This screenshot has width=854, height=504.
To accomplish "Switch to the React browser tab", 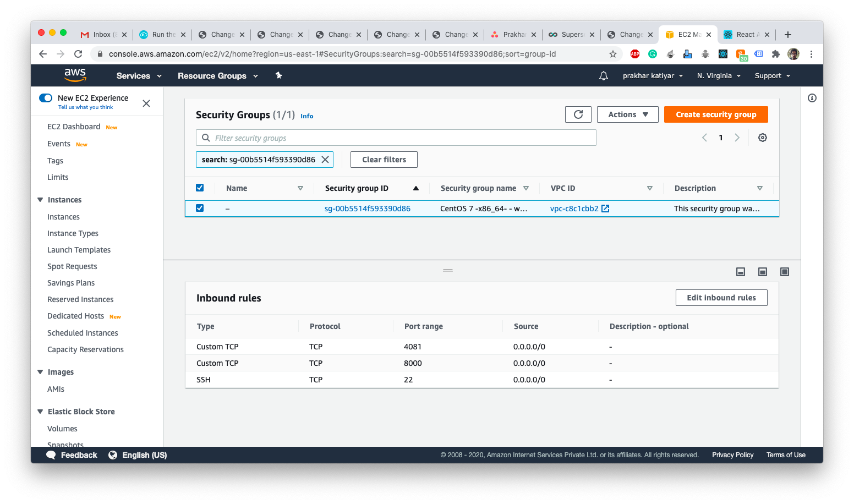I will point(746,35).
